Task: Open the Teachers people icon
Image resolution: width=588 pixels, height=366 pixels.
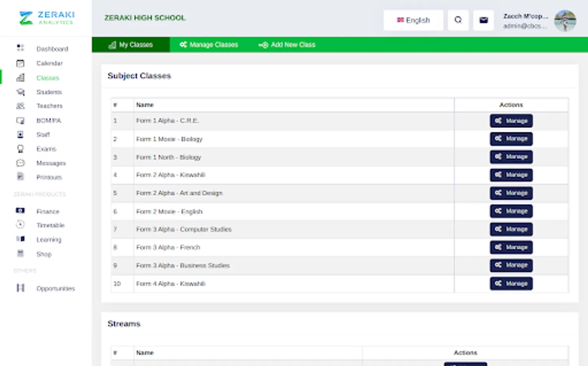Action: 20,106
